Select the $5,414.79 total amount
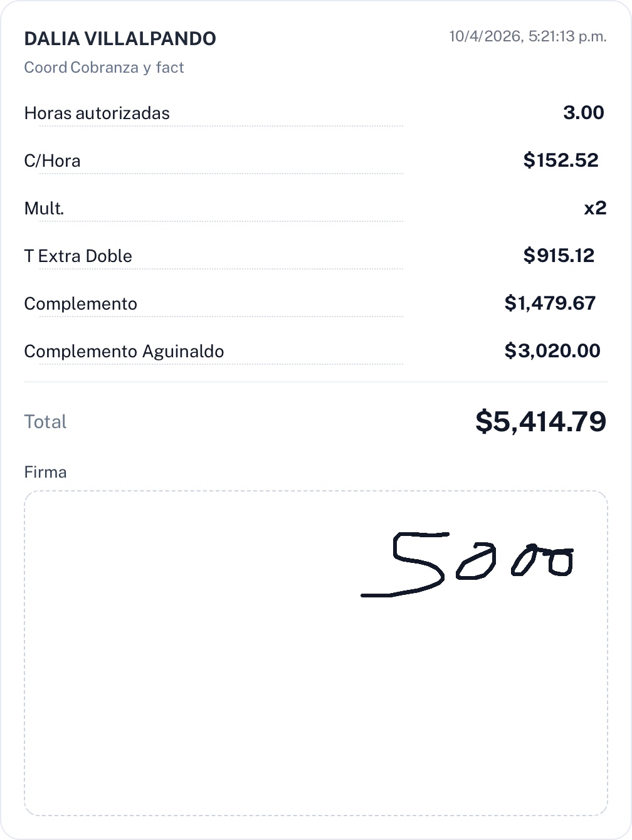632x840 pixels. 540,421
